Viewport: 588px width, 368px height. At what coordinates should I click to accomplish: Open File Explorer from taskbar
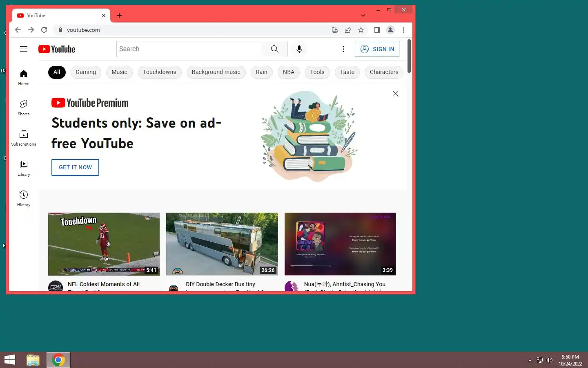(33, 360)
